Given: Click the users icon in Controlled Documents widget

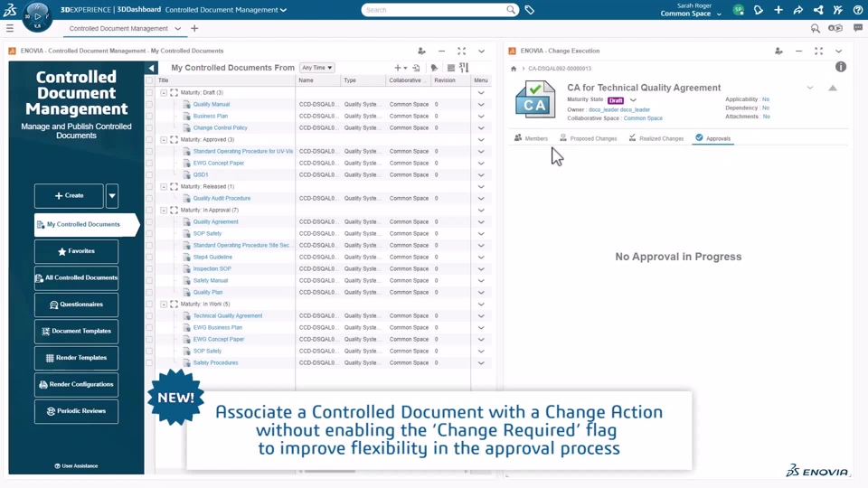Looking at the screenshot, I should tap(422, 51).
